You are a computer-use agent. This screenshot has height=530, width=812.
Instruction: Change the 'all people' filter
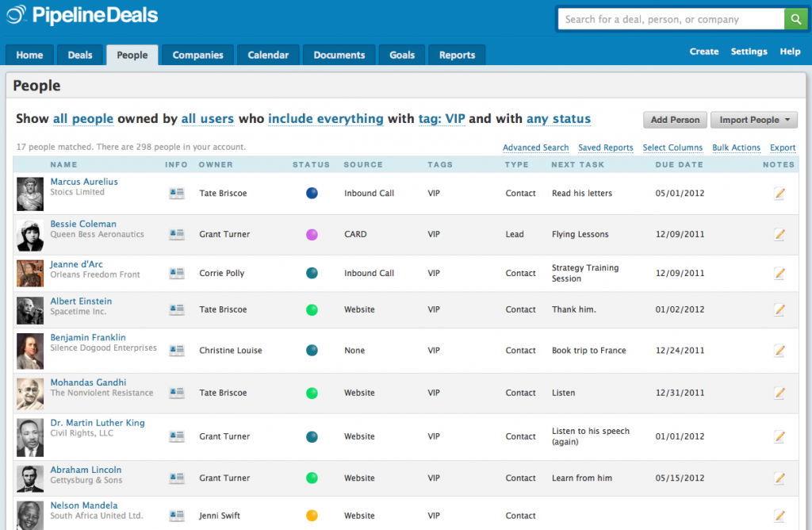[83, 118]
